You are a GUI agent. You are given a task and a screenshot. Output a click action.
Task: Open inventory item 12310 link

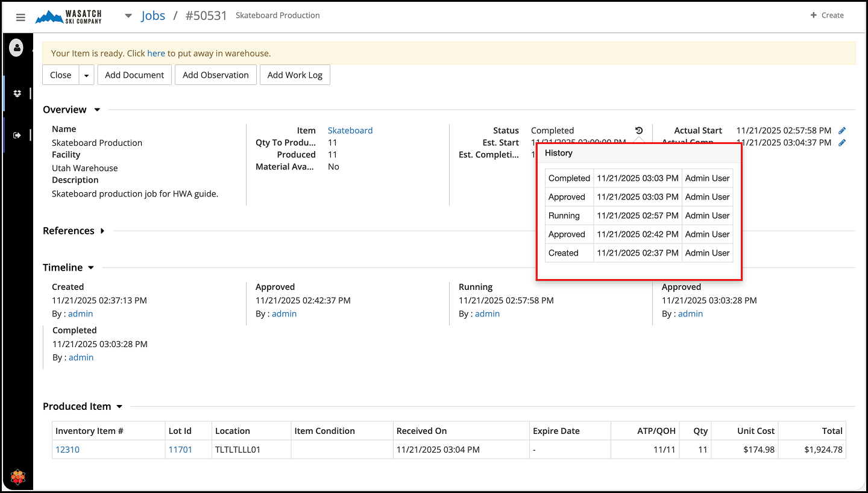coord(68,449)
